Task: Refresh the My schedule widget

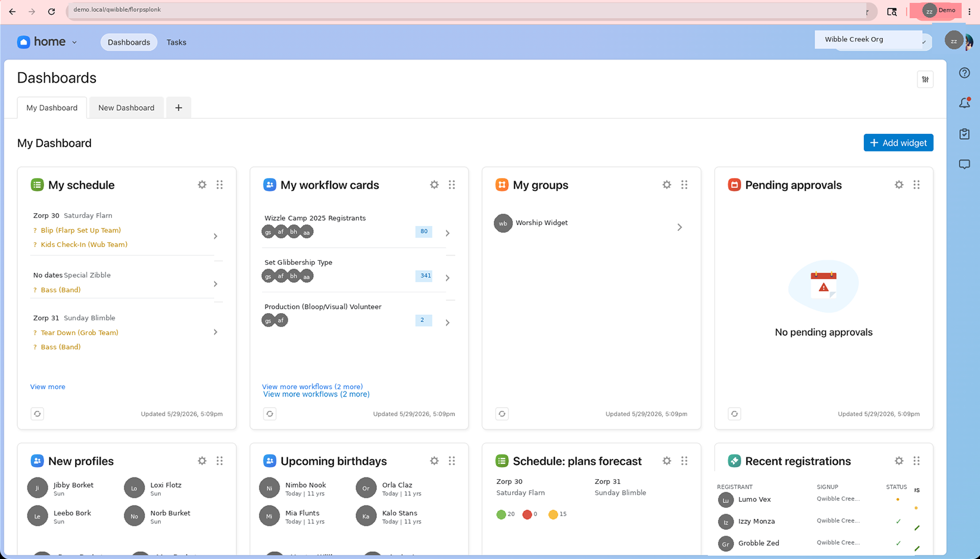Action: [38, 414]
